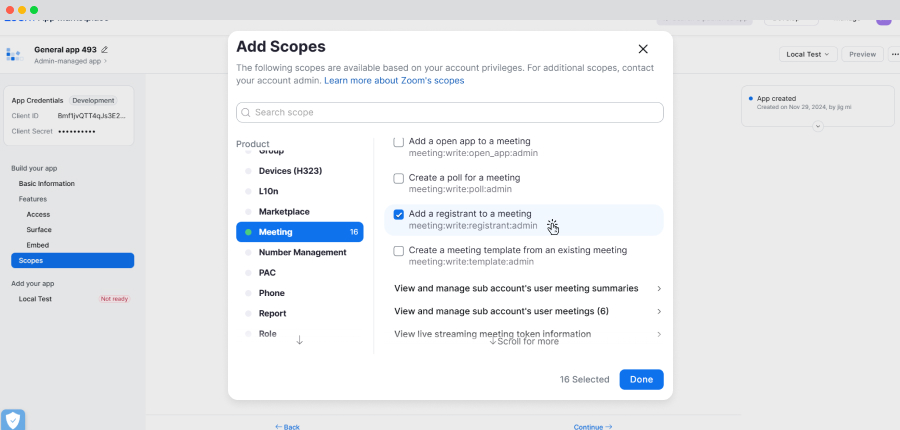Open Embed in sidebar
Screen dimensions: 900x430
point(37,245)
